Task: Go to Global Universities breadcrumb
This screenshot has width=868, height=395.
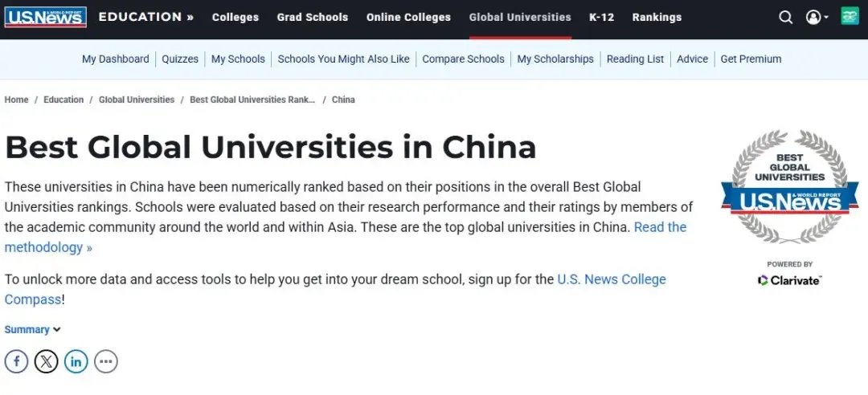Action: [137, 100]
